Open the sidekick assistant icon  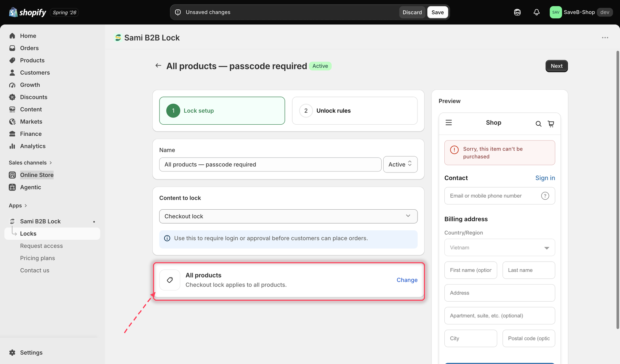(517, 12)
